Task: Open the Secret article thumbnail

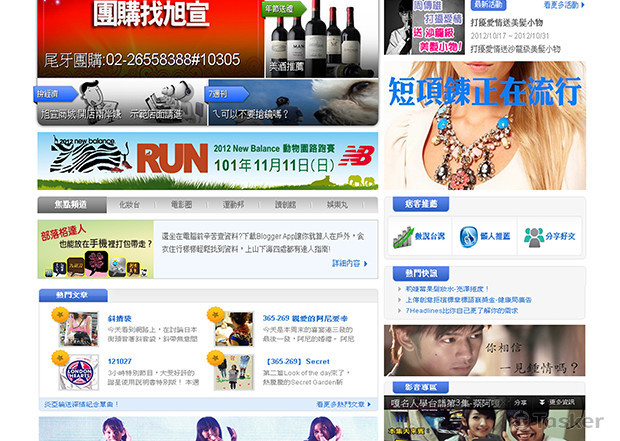Action: pos(234,372)
